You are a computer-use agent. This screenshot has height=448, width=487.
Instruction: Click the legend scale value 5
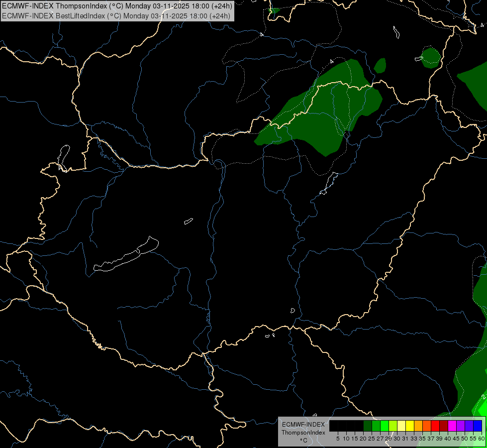338,439
